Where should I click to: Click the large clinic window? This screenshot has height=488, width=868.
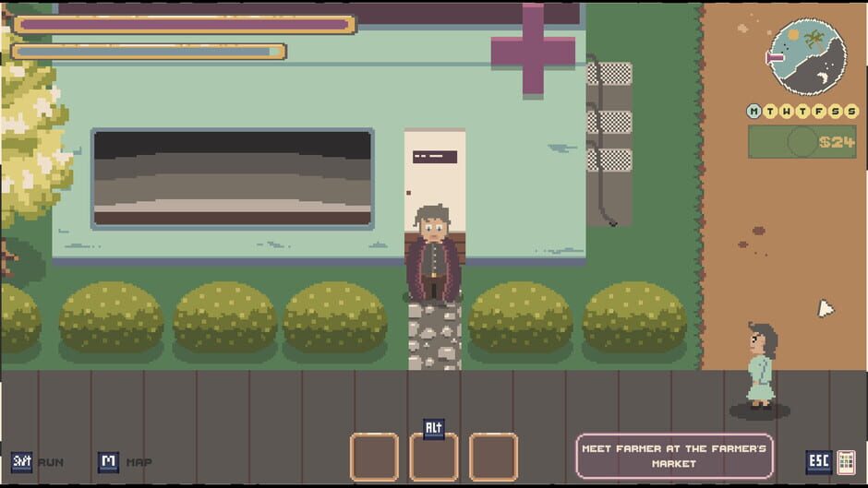[x=233, y=179]
